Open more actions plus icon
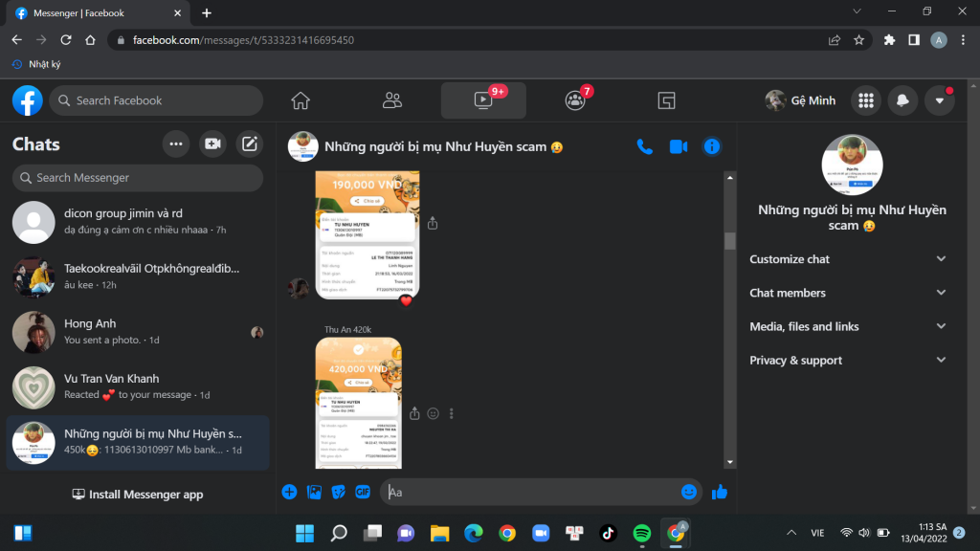Image resolution: width=980 pixels, height=551 pixels. (x=289, y=492)
